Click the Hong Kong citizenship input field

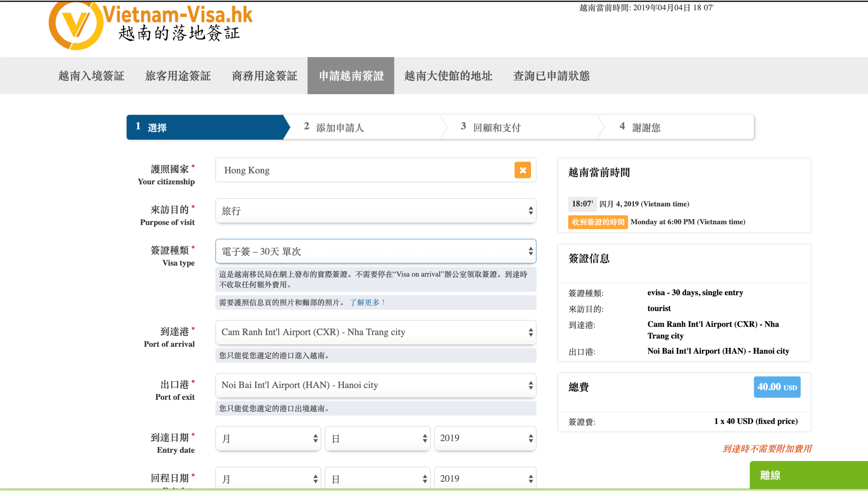click(x=364, y=170)
